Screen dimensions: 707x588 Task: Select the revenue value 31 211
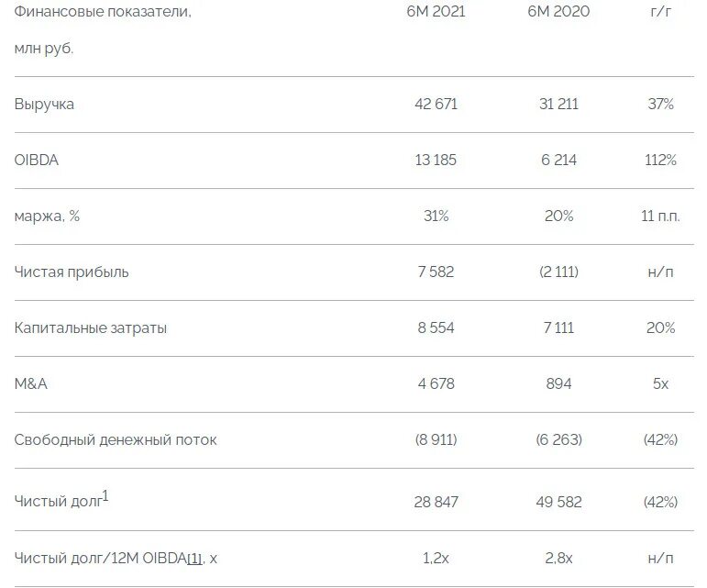(x=558, y=105)
